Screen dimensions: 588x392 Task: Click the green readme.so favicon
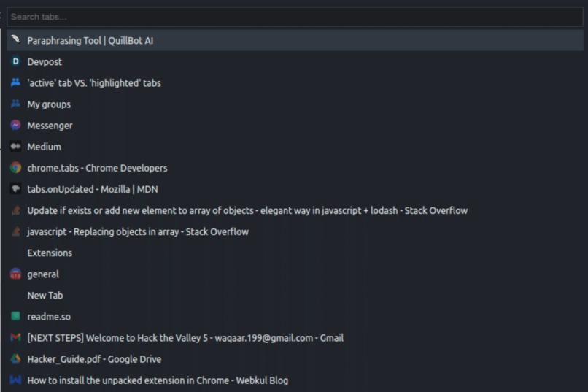coord(15,316)
